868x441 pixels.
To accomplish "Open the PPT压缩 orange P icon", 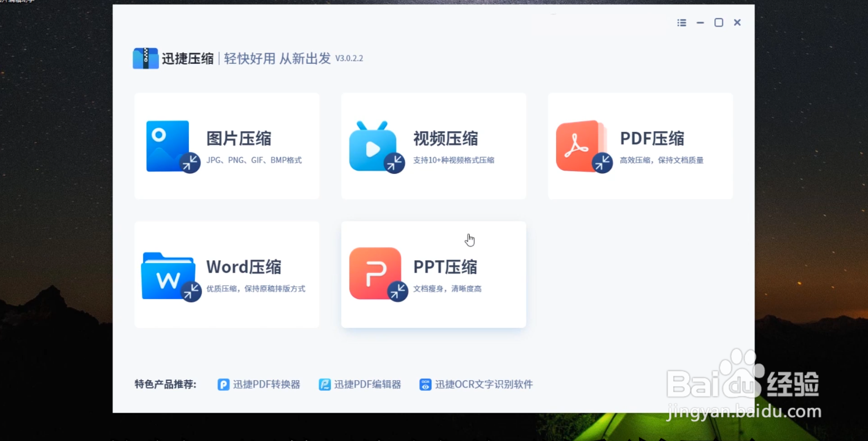I will (x=378, y=274).
